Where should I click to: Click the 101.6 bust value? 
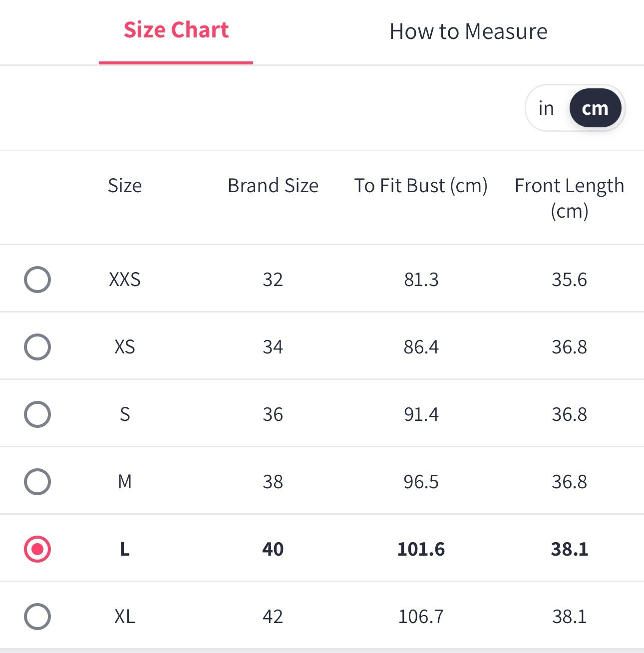coord(421,549)
